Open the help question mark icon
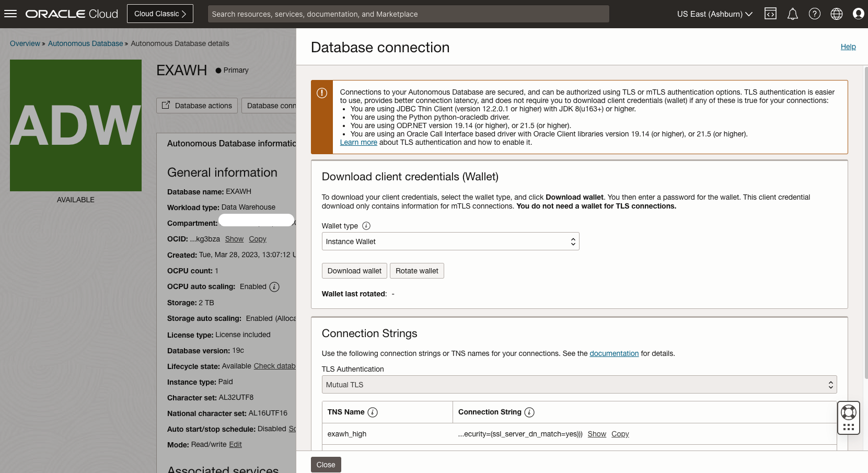The image size is (868, 473). click(815, 14)
